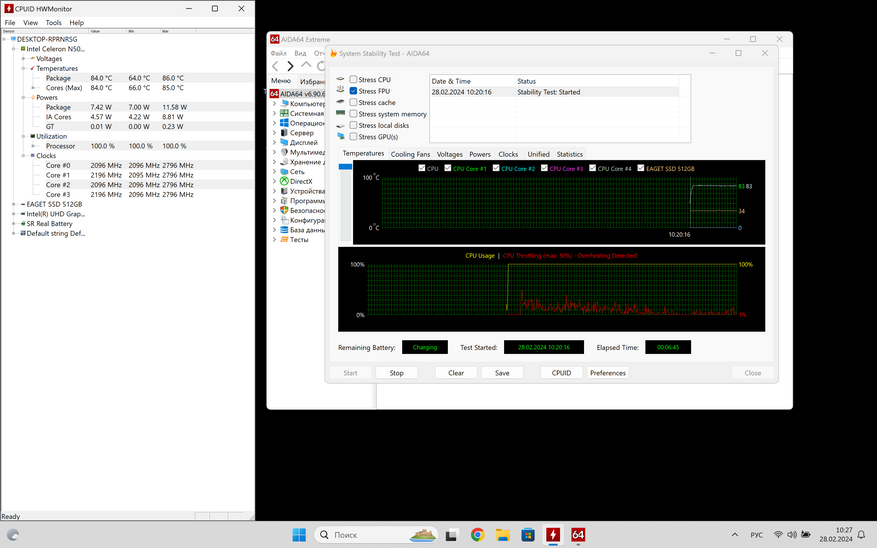Expand the EAGET SSD 512GB node
This screenshot has width=877, height=548.
point(14,204)
